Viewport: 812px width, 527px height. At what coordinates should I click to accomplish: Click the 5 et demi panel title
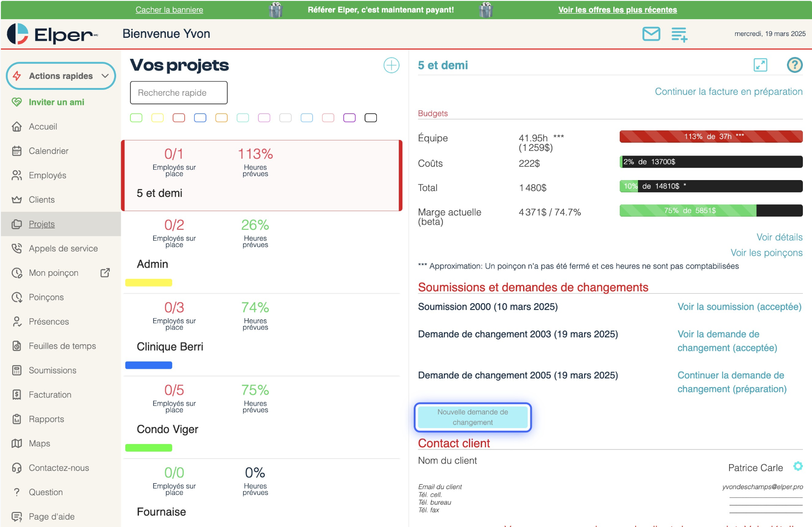coord(443,65)
